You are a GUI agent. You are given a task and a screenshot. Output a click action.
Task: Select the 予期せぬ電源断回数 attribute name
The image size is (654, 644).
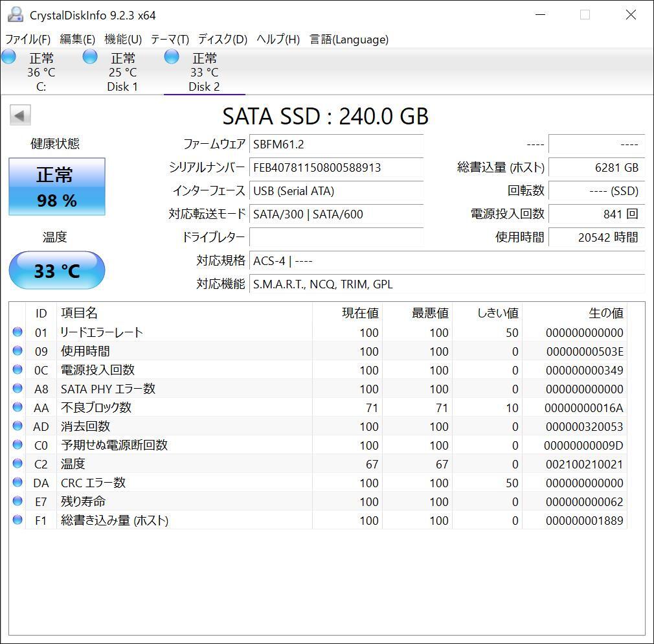[x=114, y=445]
